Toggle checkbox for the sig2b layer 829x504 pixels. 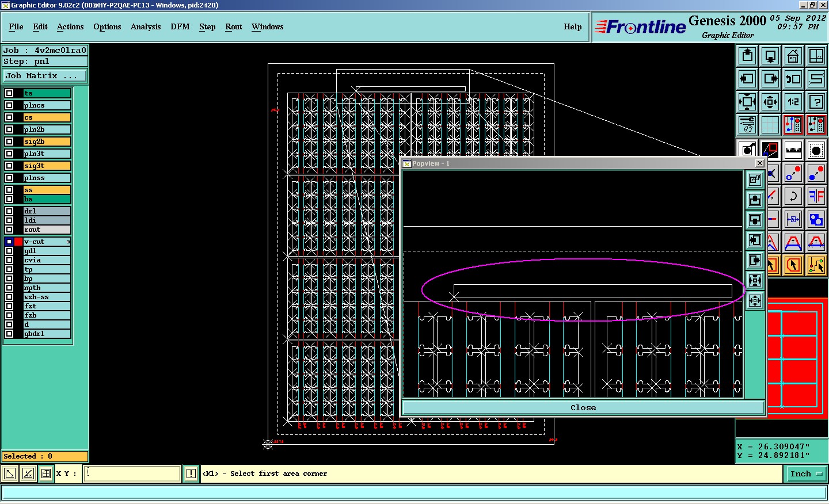coord(9,142)
